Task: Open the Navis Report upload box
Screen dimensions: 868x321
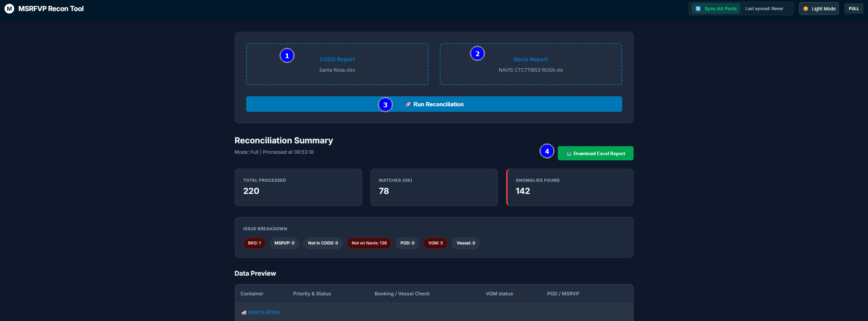Action: point(531,64)
